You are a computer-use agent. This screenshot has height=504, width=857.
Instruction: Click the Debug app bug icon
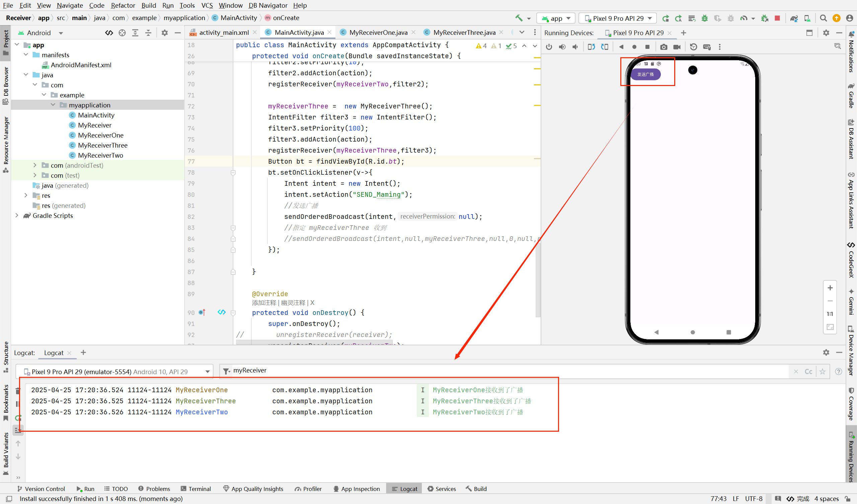point(705,18)
